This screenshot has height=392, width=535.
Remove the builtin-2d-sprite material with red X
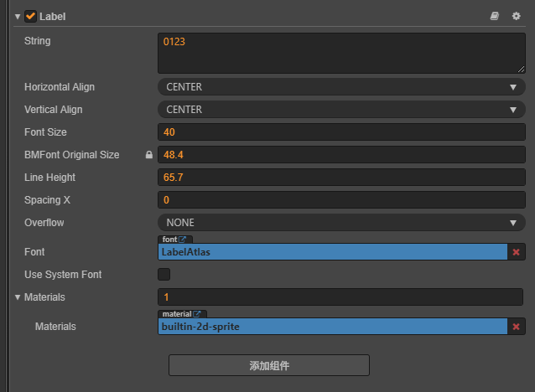(x=517, y=327)
